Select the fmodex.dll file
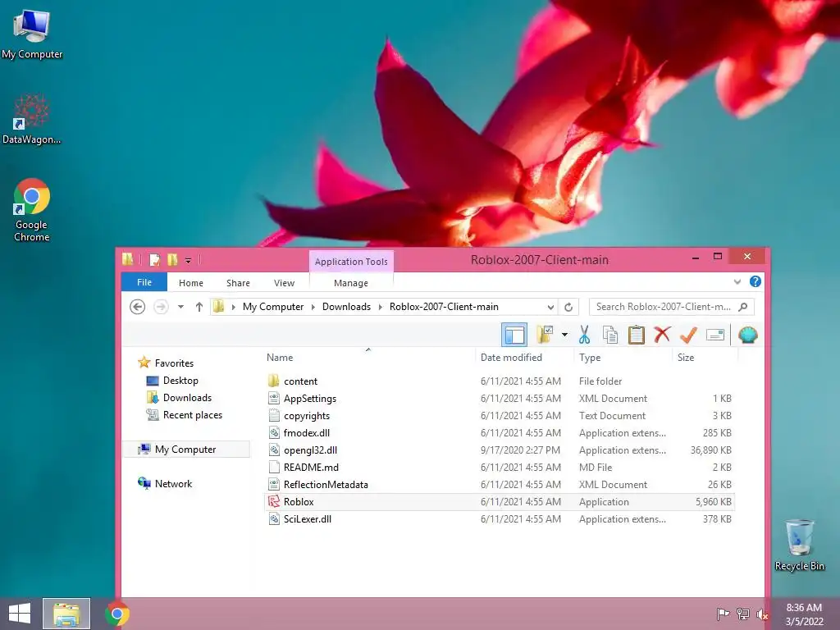 click(500, 432)
